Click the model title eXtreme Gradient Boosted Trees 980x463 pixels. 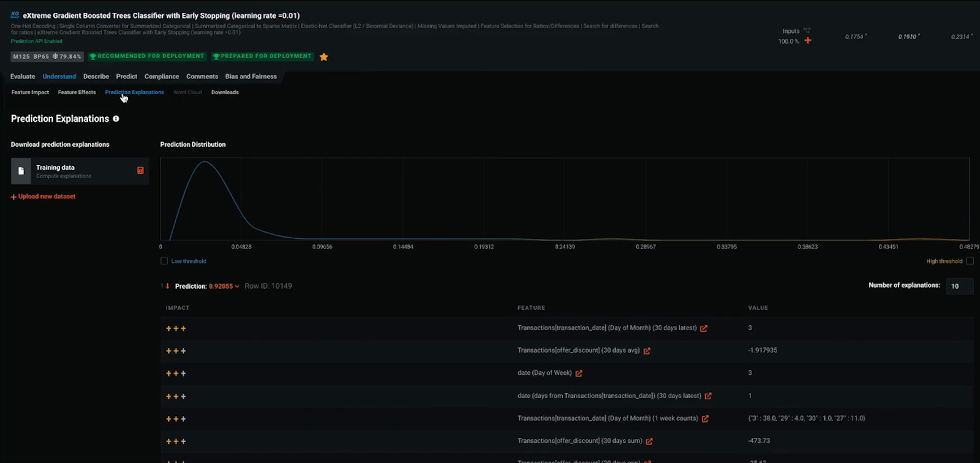click(161, 16)
